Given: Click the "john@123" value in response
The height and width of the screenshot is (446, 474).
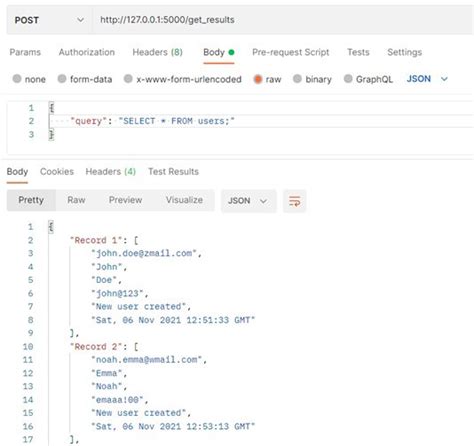Looking at the screenshot, I should click(x=117, y=294).
